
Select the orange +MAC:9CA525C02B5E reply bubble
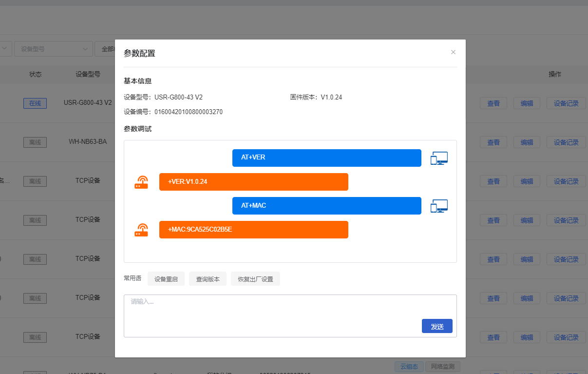coord(253,230)
